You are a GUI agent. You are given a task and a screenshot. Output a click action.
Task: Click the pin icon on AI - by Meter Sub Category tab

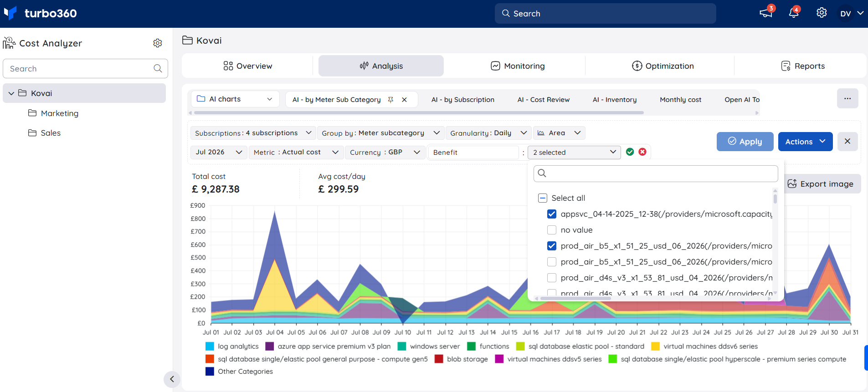point(390,100)
